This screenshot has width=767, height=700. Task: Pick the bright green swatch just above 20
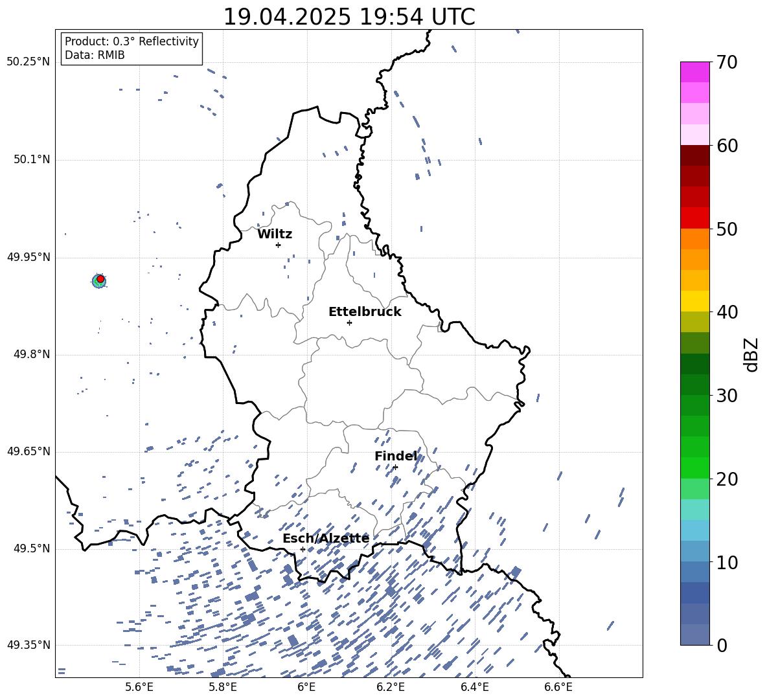(x=694, y=468)
